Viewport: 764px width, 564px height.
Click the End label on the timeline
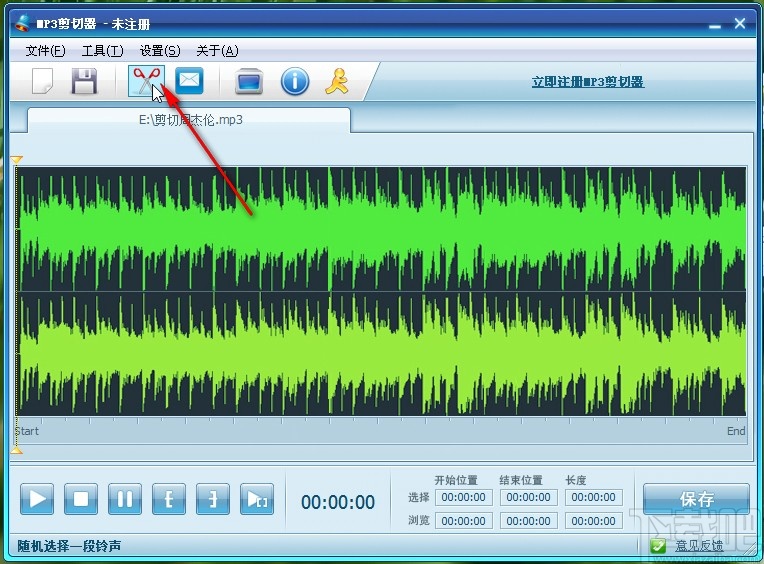coord(736,431)
